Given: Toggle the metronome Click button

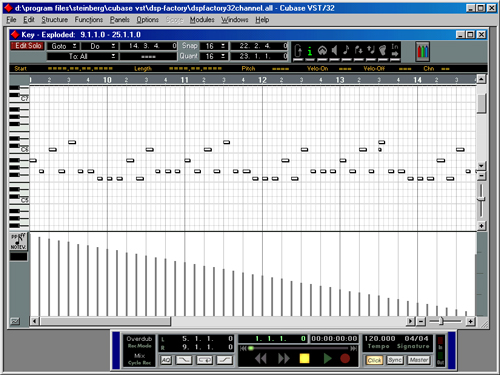Looking at the screenshot, I should pos(374,360).
